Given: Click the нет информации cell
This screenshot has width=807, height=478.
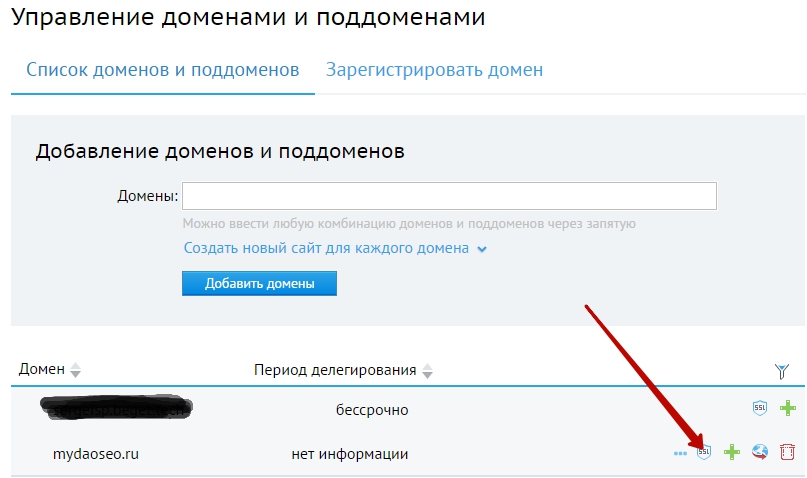Looking at the screenshot, I should (349, 454).
